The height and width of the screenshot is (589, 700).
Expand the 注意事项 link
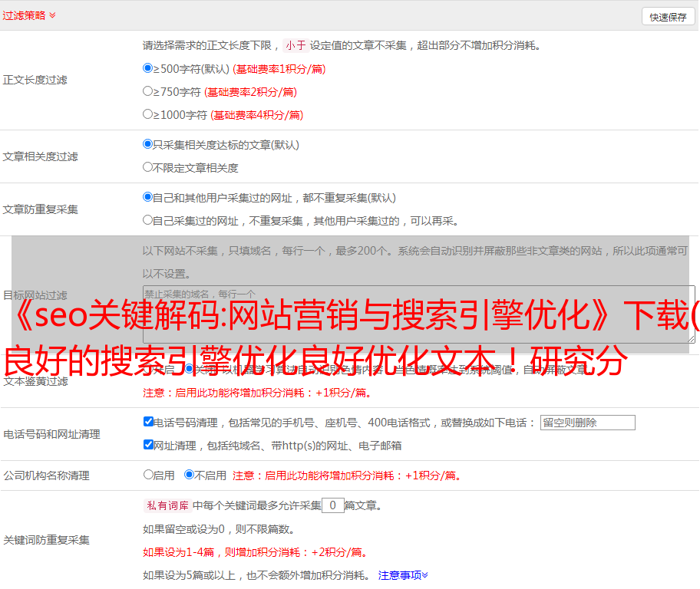pos(403,574)
